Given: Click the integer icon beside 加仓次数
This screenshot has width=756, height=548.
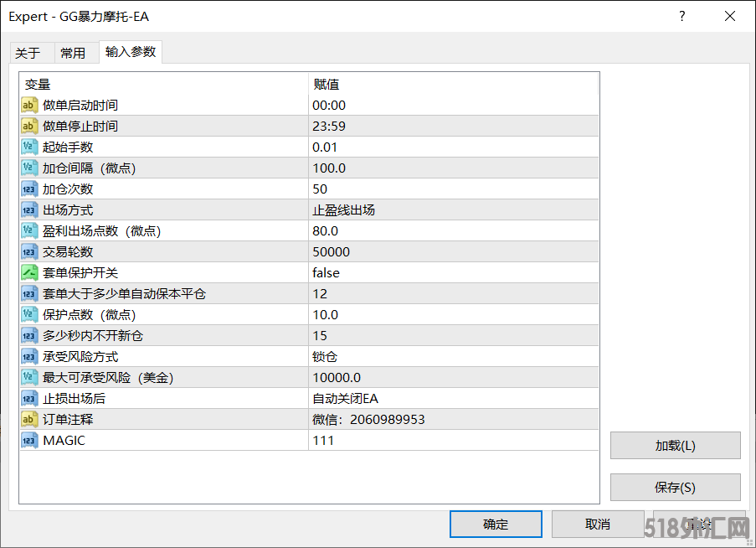Looking at the screenshot, I should click(x=29, y=189).
